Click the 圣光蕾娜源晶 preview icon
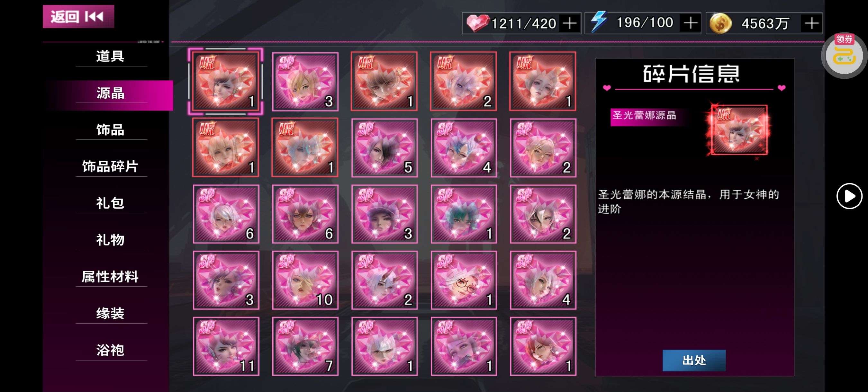 point(739,130)
